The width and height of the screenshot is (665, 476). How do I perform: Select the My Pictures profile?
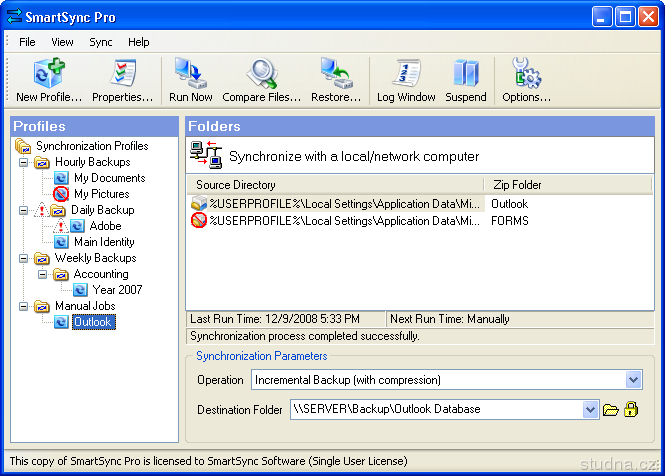(101, 194)
